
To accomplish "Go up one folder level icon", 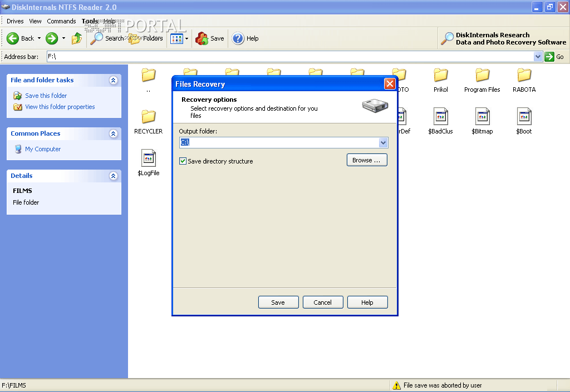I will click(77, 38).
